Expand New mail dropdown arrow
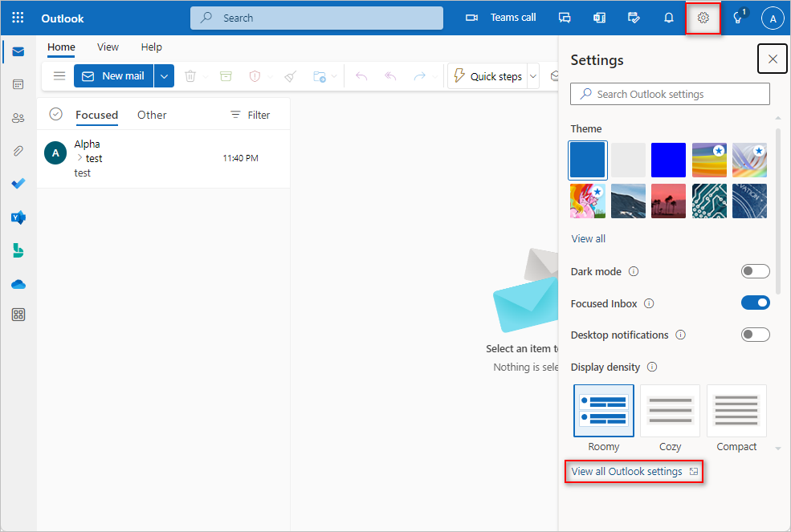Viewport: 791px width, 532px height. click(x=164, y=76)
